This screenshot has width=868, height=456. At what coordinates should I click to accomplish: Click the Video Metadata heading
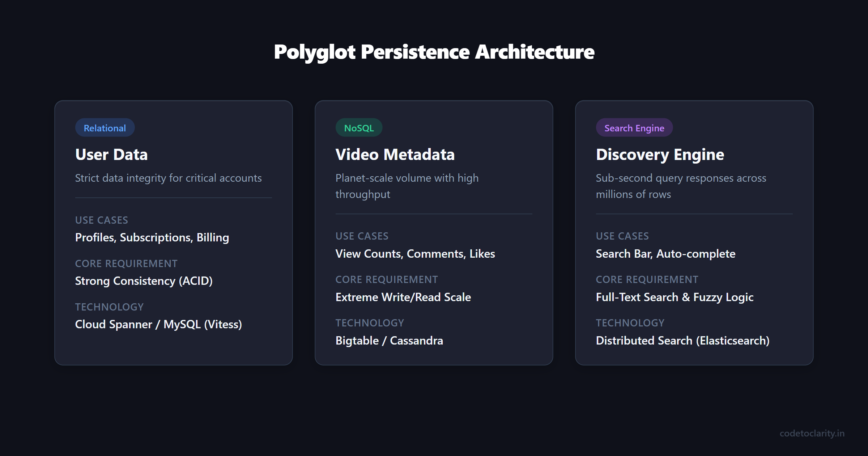(395, 155)
